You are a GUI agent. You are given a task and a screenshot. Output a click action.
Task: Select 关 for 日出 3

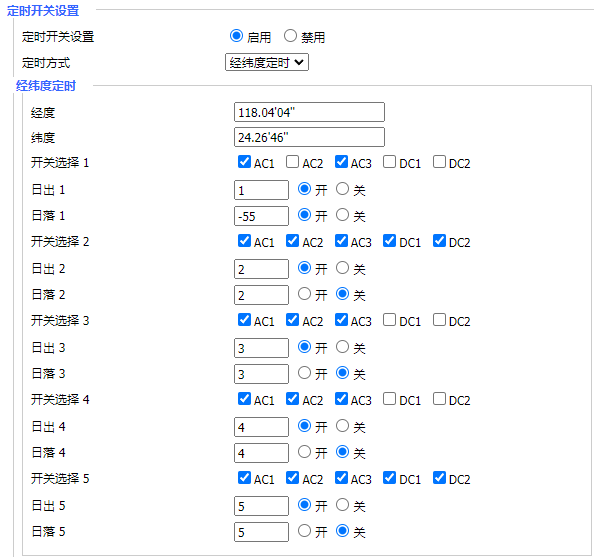(342, 347)
